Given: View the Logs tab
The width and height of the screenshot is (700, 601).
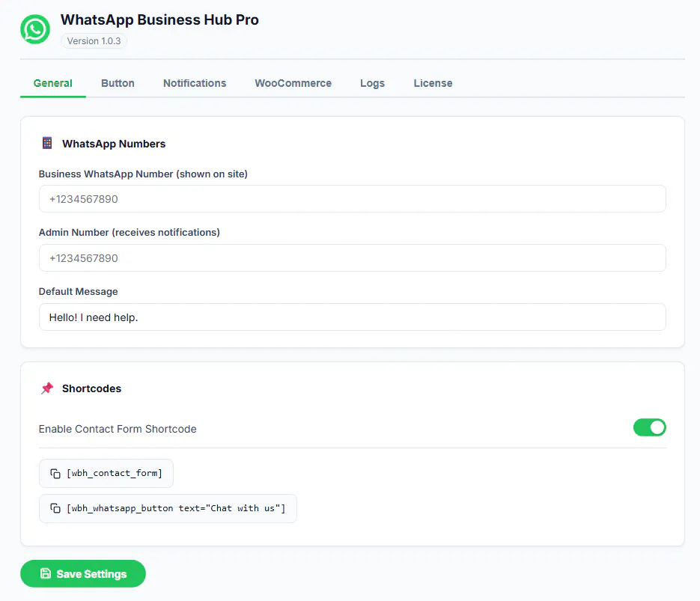Looking at the screenshot, I should click(x=372, y=83).
